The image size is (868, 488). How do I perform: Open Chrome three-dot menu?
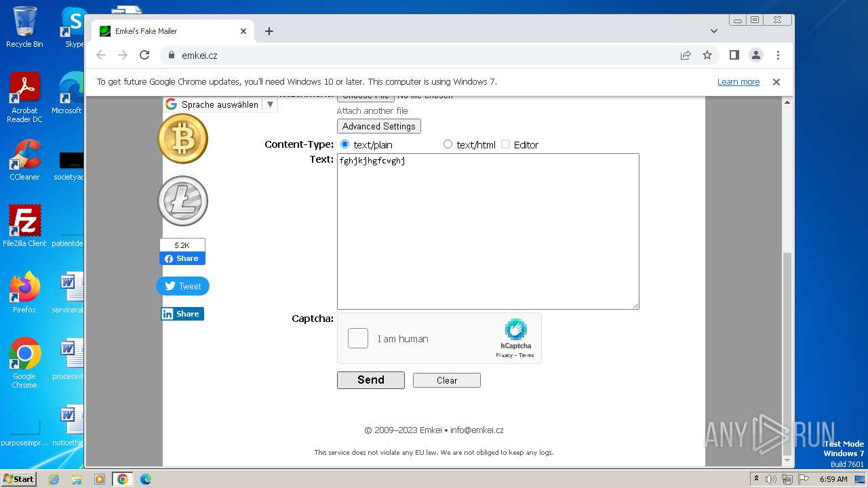tap(778, 55)
